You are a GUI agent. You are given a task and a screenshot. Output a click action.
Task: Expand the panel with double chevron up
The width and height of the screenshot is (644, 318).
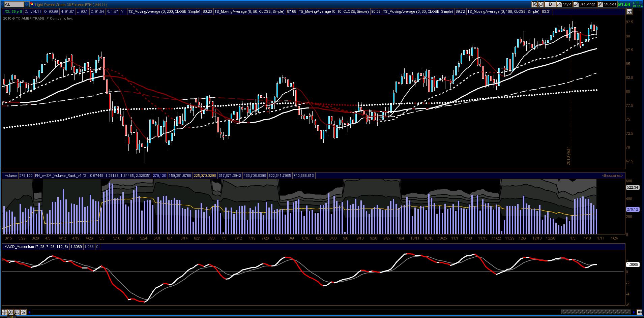[11, 317]
